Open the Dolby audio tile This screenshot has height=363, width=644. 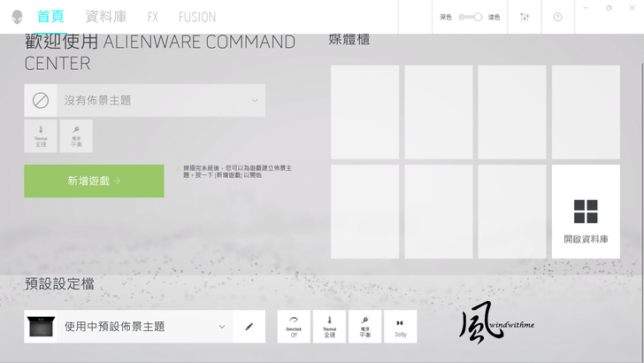pos(401,327)
